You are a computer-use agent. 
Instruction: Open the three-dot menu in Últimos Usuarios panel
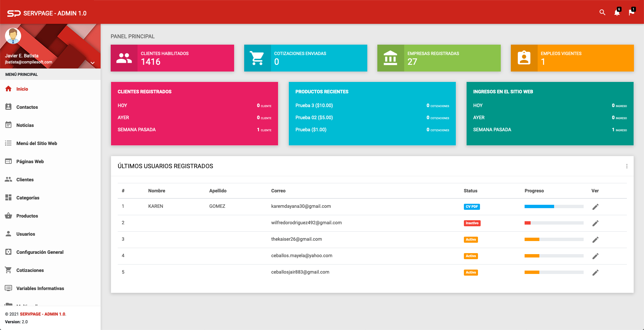627,166
